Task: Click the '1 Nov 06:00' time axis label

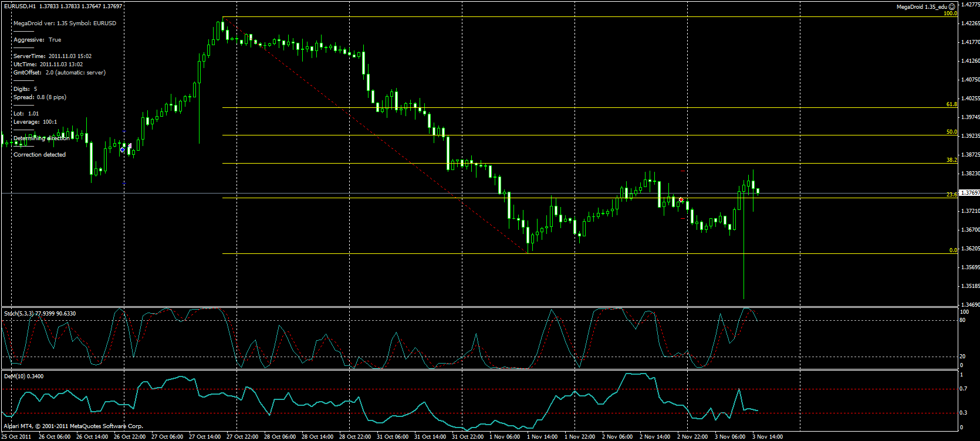Action: pyautogui.click(x=505, y=437)
